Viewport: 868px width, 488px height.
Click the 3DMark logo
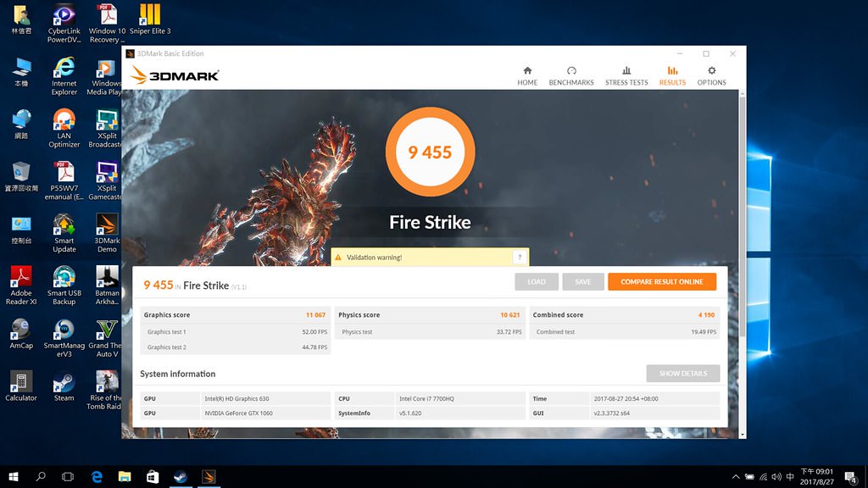click(x=175, y=75)
